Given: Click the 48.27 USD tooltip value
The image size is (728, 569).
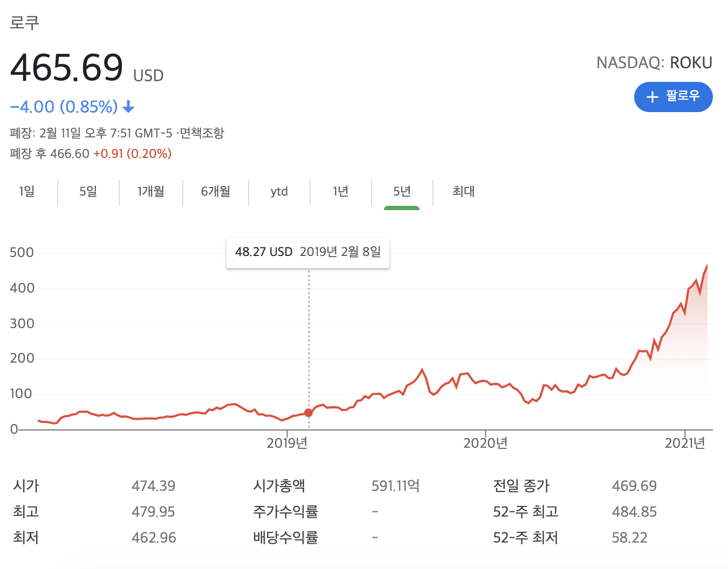Looking at the screenshot, I should point(264,252).
